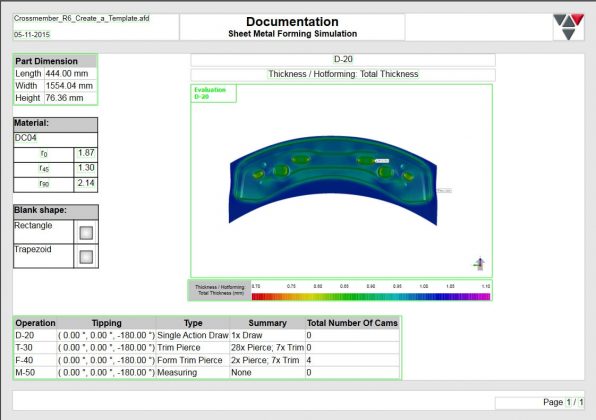Click the D-20 title field
The height and width of the screenshot is (420, 596).
coord(343,59)
